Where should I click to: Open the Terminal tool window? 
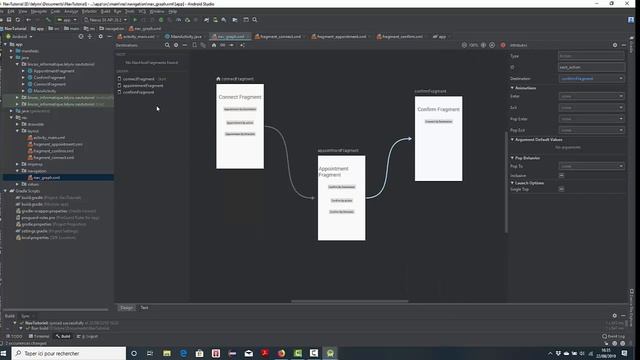39,336
